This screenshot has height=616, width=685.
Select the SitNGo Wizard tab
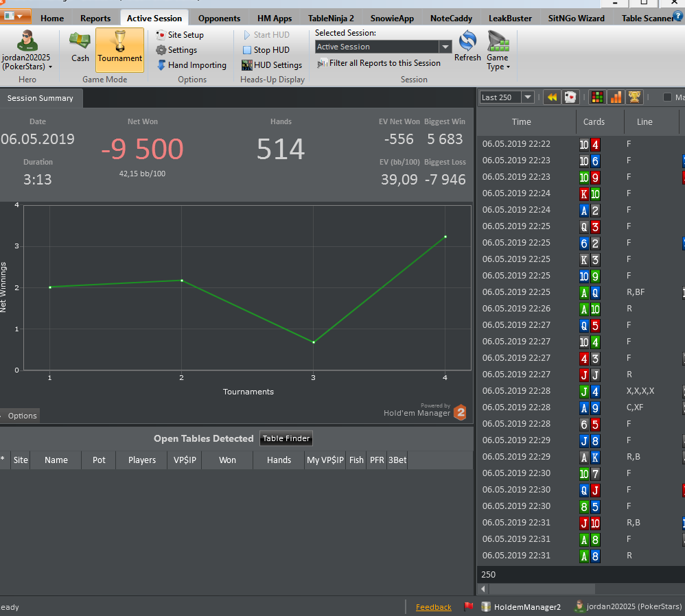(577, 19)
